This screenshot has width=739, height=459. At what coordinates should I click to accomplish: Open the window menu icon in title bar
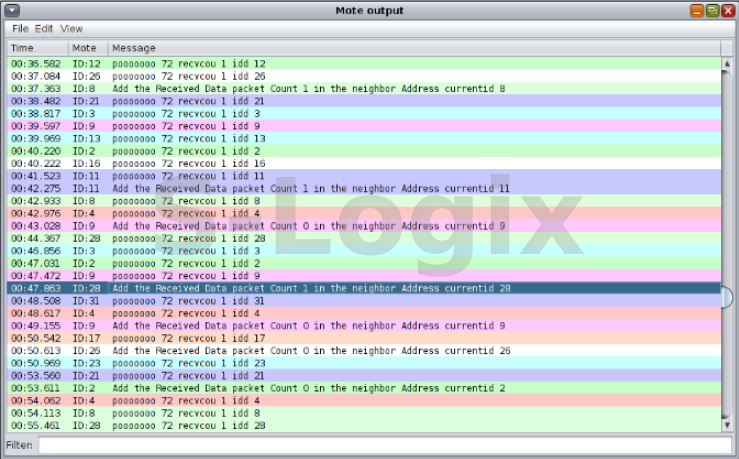(x=12, y=10)
